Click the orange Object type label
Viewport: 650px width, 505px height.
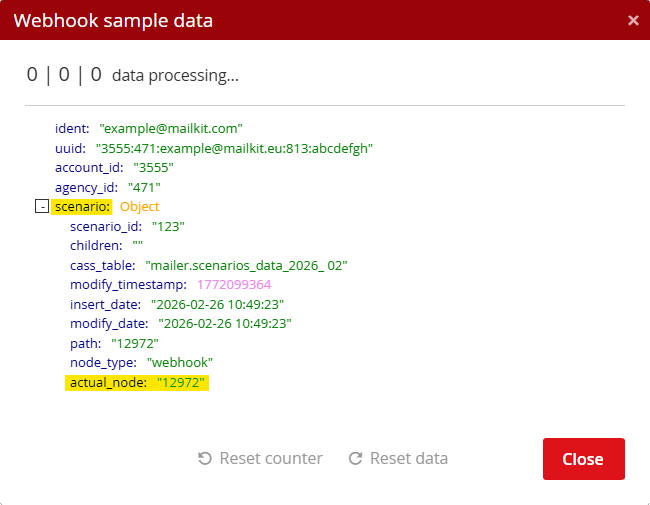click(x=139, y=206)
